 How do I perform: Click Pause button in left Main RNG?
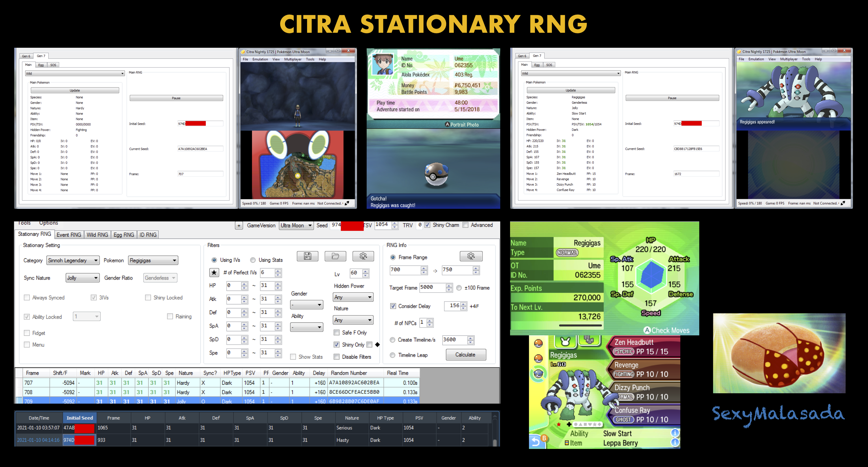point(176,98)
